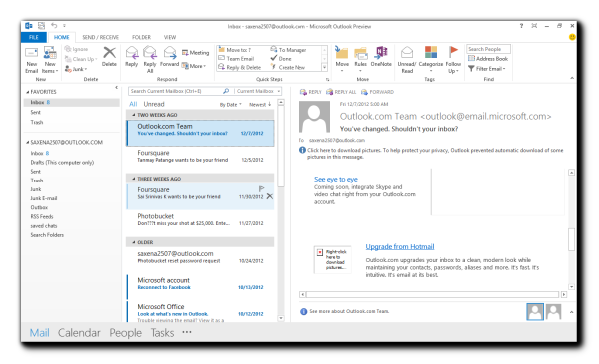
Task: Open the Junk dropdown
Action: coord(76,69)
